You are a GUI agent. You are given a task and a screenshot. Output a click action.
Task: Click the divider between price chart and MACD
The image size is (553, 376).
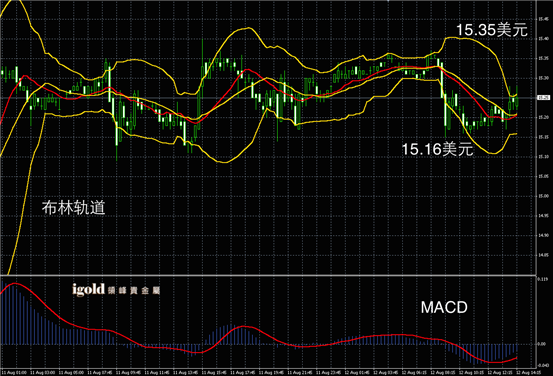[x=268, y=275]
